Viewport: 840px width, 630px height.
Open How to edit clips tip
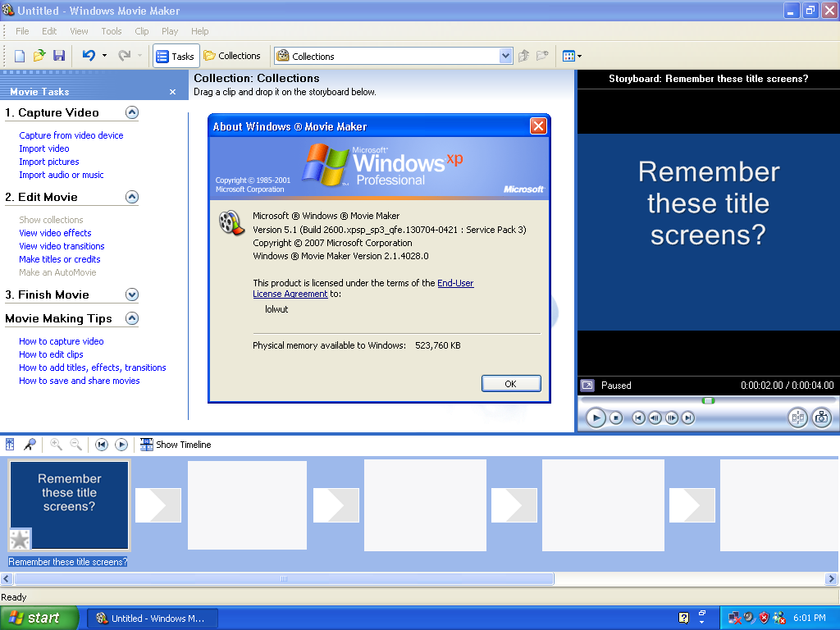51,354
